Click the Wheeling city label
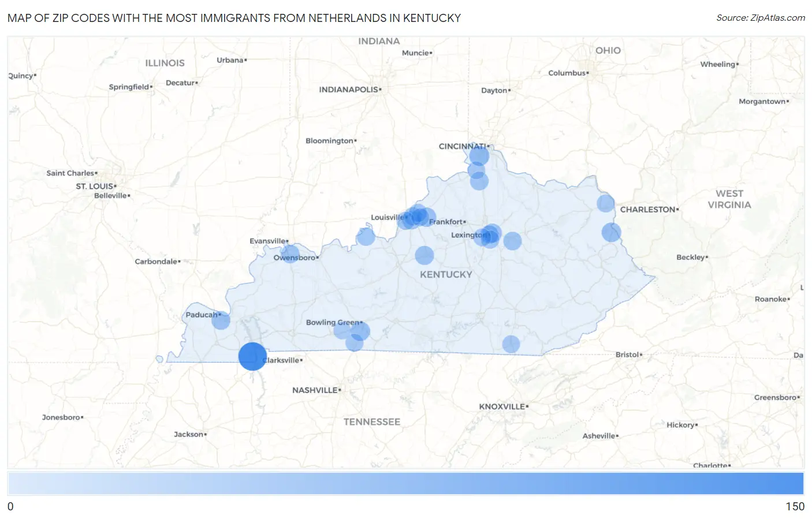The image size is (812, 519). click(x=719, y=65)
